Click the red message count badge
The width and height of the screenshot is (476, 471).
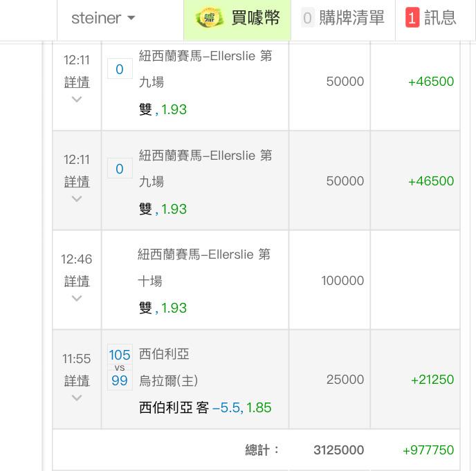point(412,17)
